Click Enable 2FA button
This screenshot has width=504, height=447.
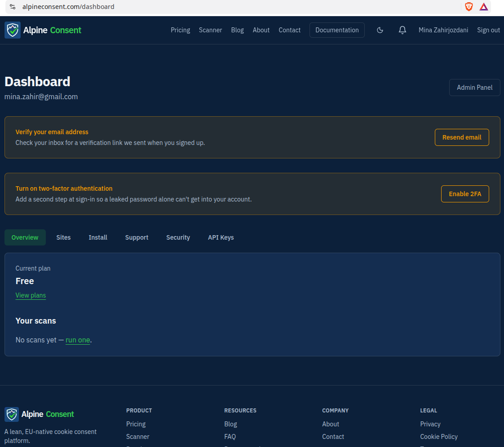[x=465, y=194]
